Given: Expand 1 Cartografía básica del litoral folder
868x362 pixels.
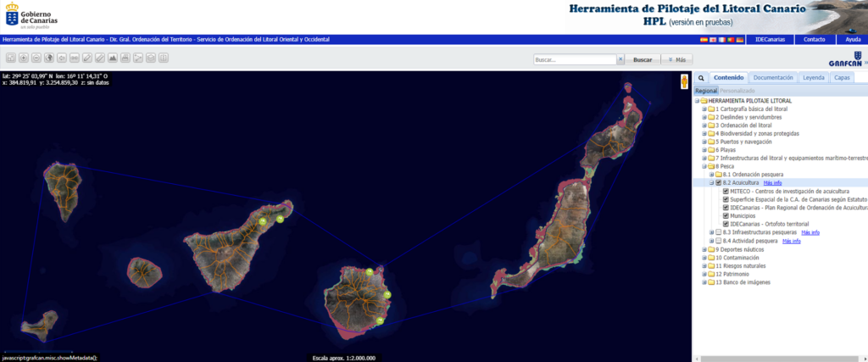Looking at the screenshot, I should [704, 109].
